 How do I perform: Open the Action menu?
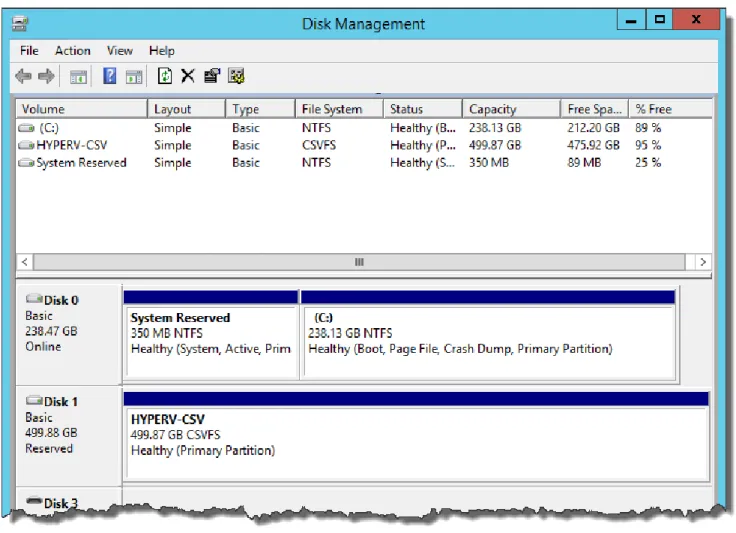pos(73,51)
